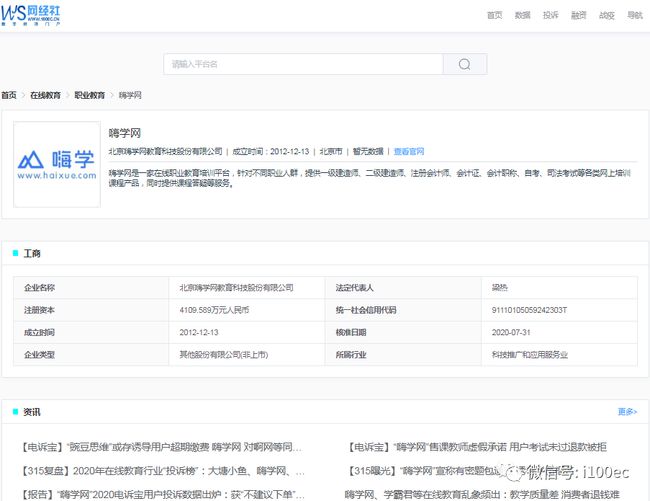This screenshot has height=501, width=650.
Task: Click the 嗨学网 company title
Action: click(125, 133)
